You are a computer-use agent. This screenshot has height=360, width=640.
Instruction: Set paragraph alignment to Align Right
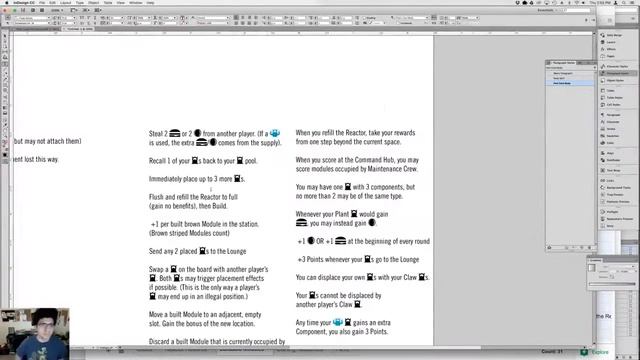tap(249, 18)
